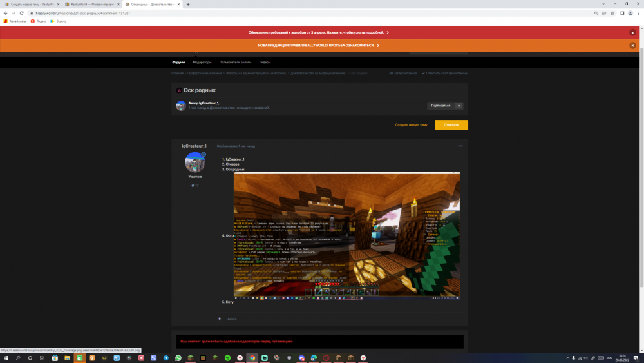This screenshot has height=363, width=644.
Task: Switch the ENG input language indicator
Action: point(609,358)
